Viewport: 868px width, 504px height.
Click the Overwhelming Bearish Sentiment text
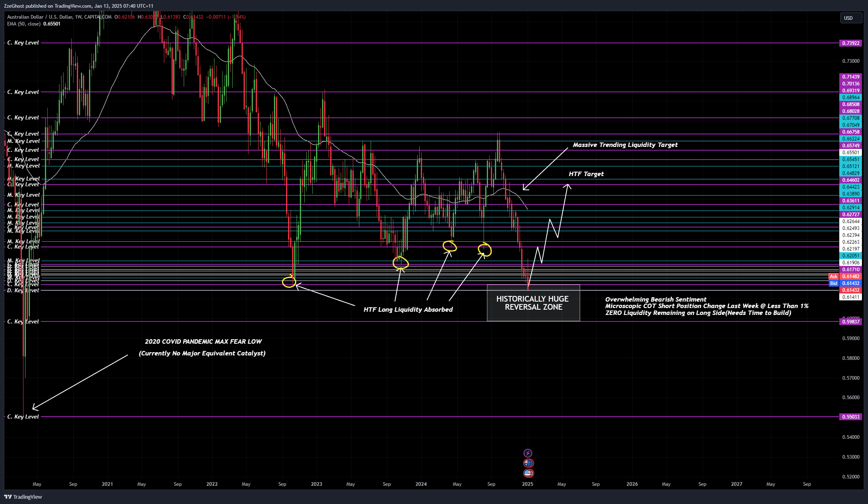point(656,300)
